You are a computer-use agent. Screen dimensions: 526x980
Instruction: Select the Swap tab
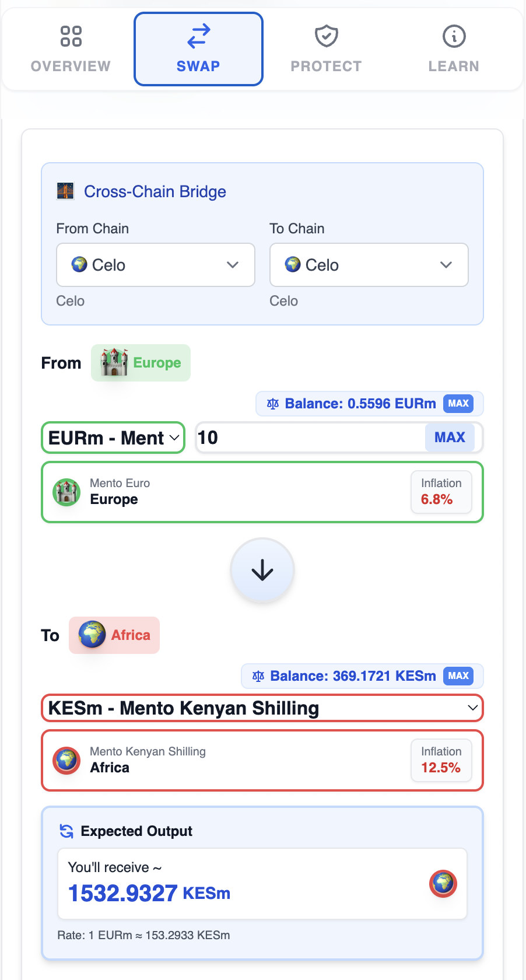pyautogui.click(x=198, y=50)
